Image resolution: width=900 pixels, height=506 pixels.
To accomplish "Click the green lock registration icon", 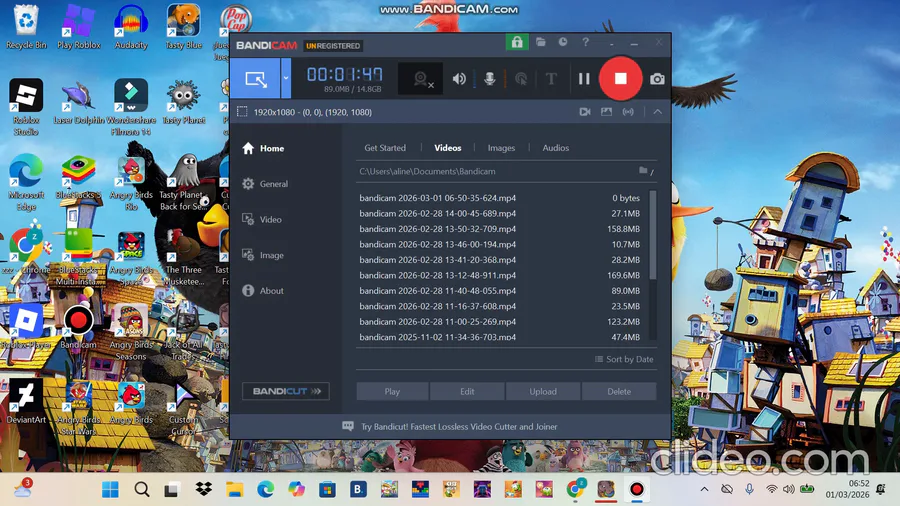I will point(517,42).
